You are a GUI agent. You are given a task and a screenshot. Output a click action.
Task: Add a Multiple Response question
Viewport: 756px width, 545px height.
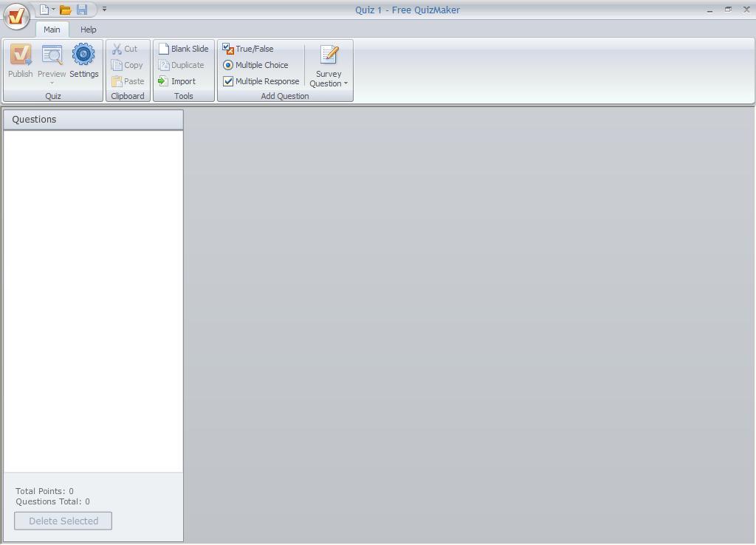tap(261, 81)
